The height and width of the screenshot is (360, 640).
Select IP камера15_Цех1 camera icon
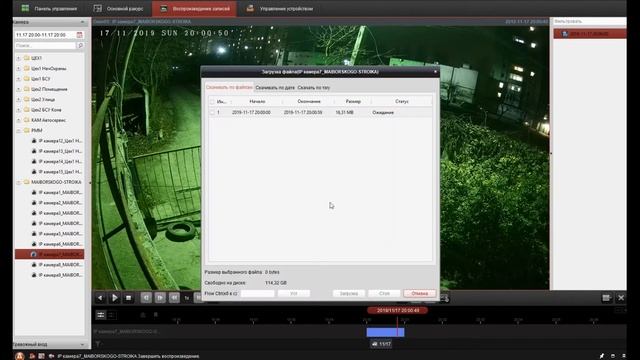coord(34,172)
